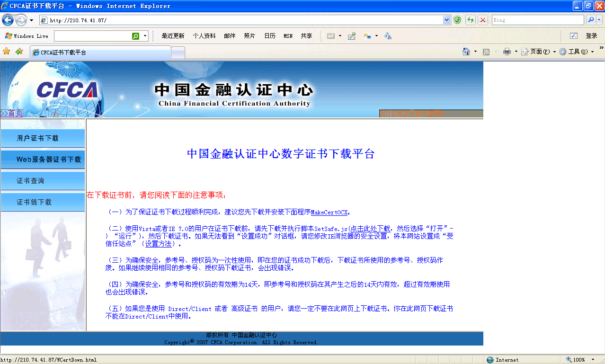The height and width of the screenshot is (364, 605).
Task: Click the Home page icon
Action: pos(466,52)
